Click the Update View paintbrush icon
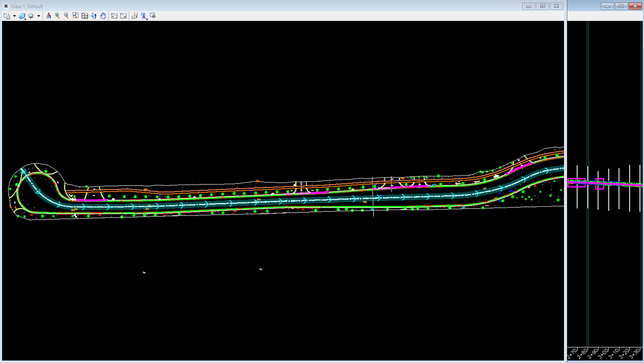Viewport: 644px width, 363px height. pyautogui.click(x=48, y=16)
